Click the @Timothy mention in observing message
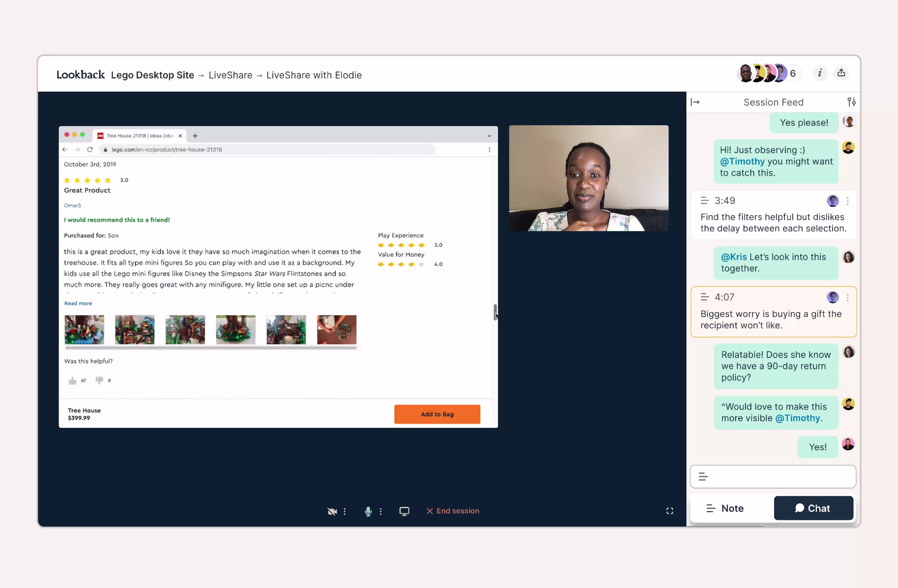 742,162
